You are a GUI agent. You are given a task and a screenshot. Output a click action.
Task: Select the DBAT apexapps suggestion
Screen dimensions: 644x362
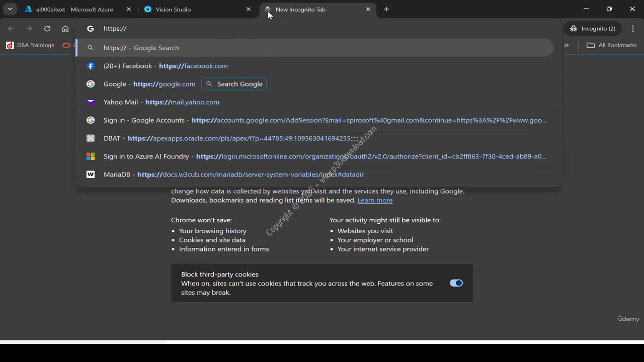(x=315, y=138)
